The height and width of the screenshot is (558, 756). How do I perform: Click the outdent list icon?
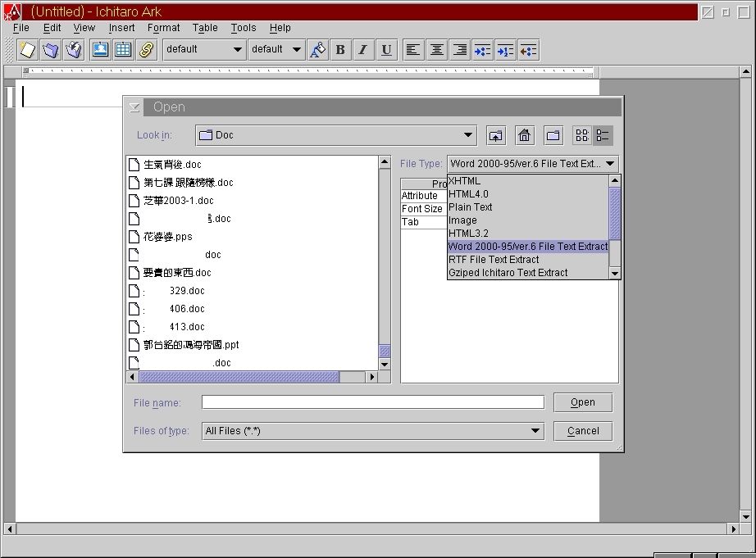coord(528,50)
